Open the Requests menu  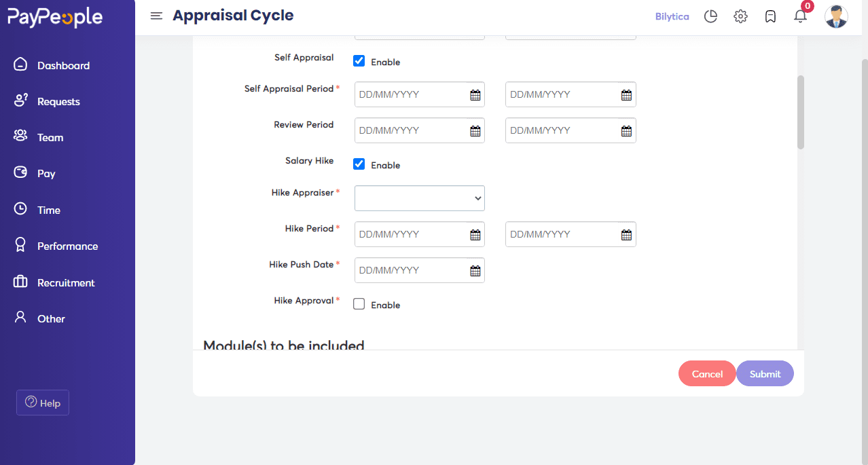(58, 102)
